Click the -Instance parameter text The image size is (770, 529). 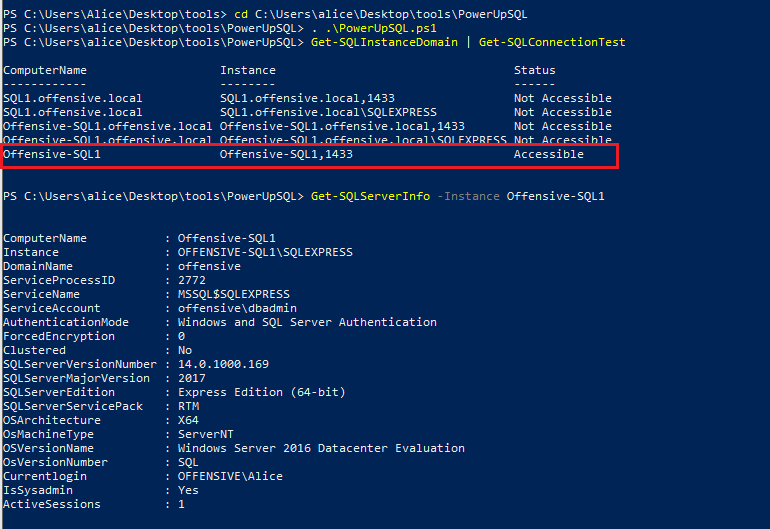pyautogui.click(x=468, y=196)
